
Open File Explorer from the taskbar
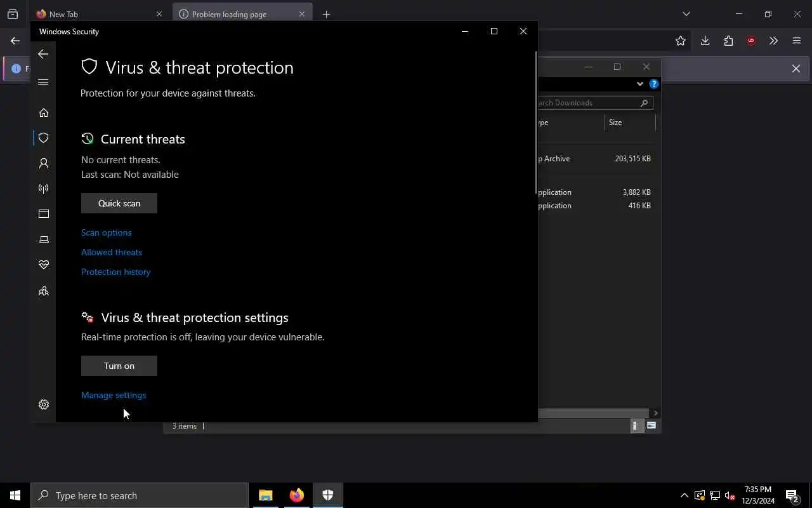(265, 495)
